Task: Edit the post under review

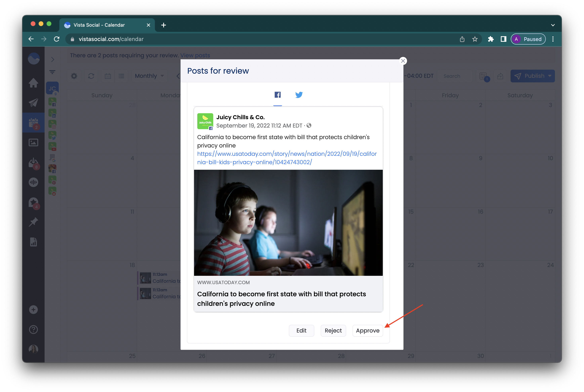Action: click(x=301, y=331)
